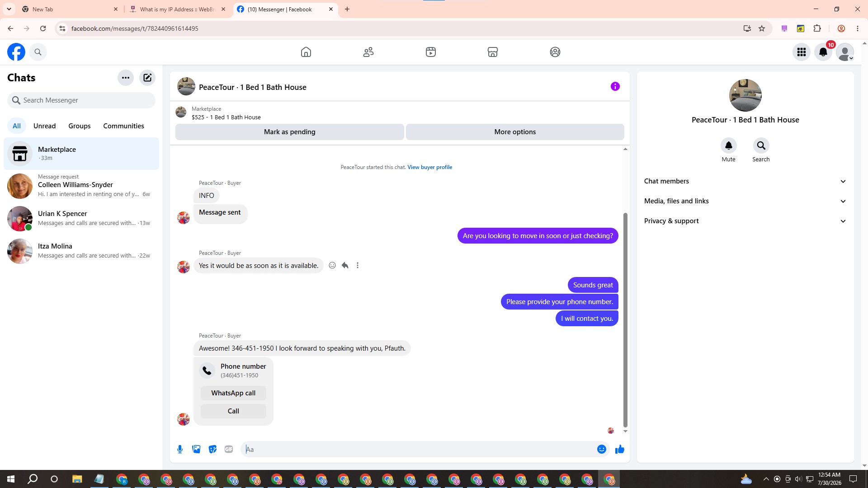
Task: Switch to What is my IP Address tab
Action: pyautogui.click(x=177, y=9)
